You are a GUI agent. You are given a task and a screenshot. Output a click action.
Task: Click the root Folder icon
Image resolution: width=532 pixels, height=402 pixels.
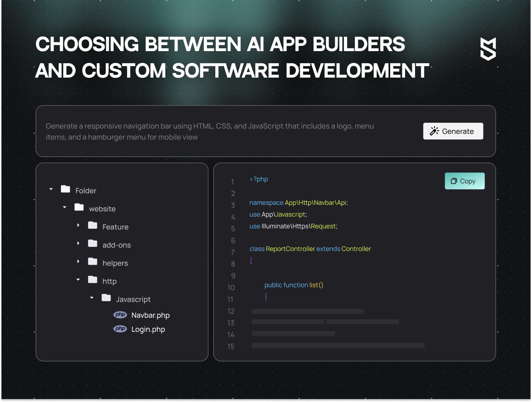click(x=65, y=189)
